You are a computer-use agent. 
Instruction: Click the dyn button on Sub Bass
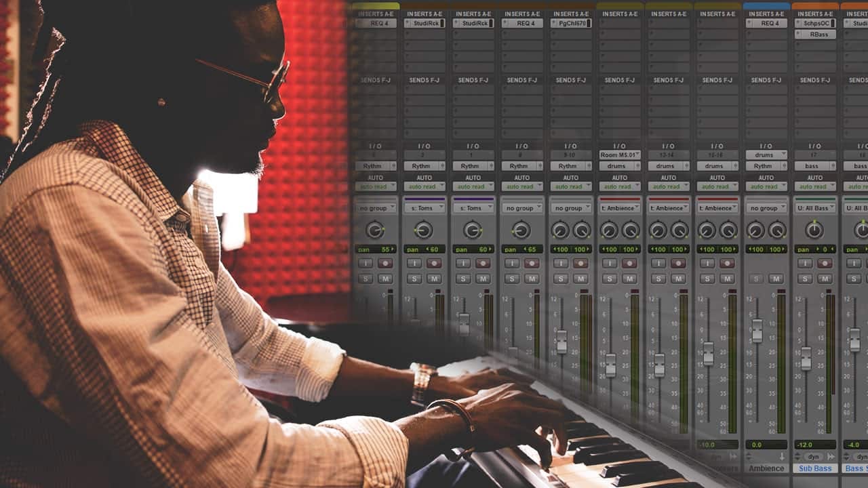[814, 457]
